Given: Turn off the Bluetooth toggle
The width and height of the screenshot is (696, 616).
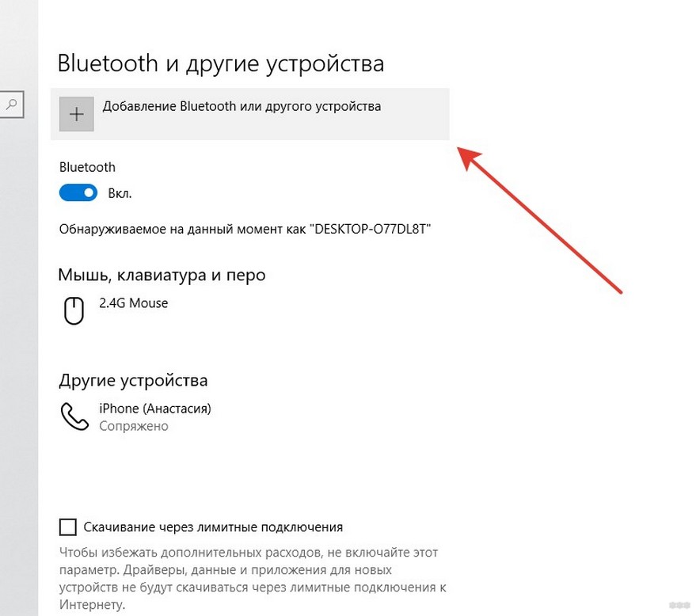Looking at the screenshot, I should click(78, 192).
